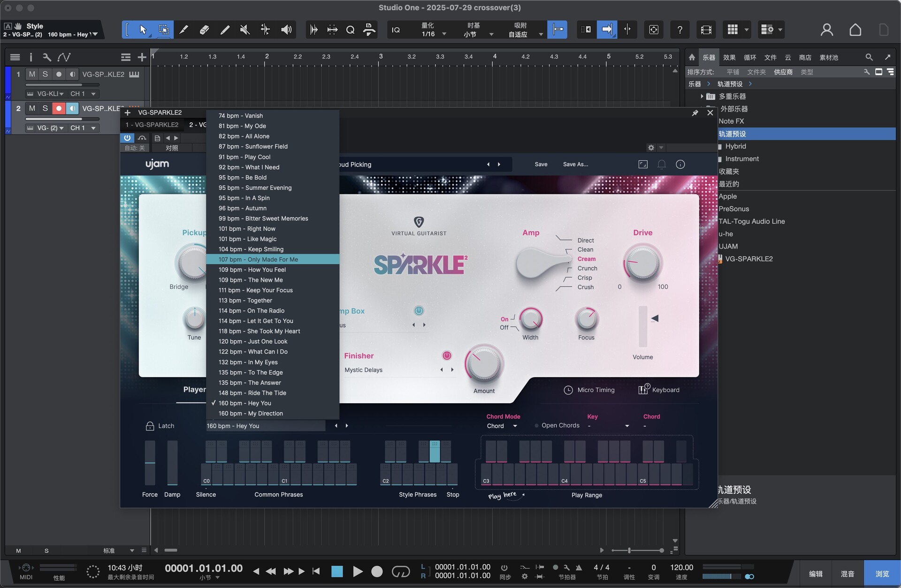Click the ujam window size icon
This screenshot has height=588, width=901.
coord(643,164)
